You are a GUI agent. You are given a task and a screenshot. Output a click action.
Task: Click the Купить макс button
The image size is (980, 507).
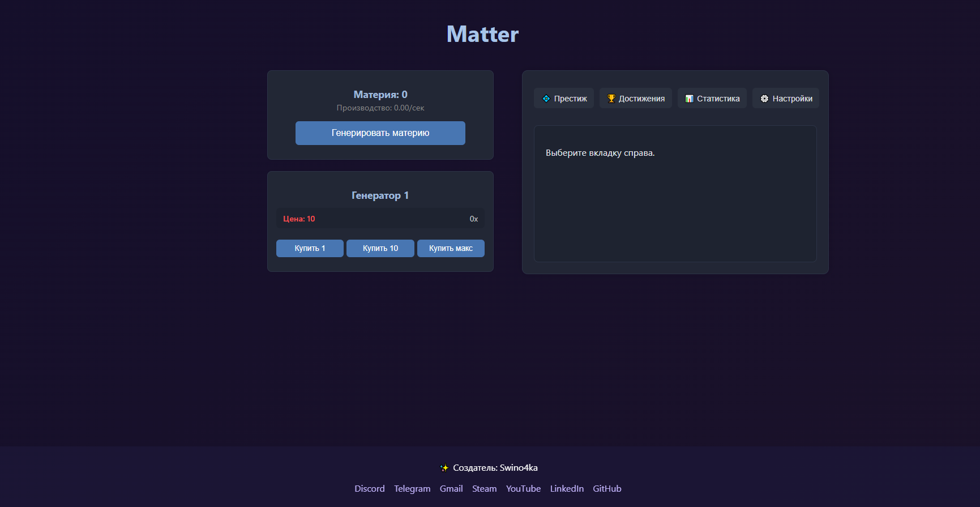coord(451,248)
